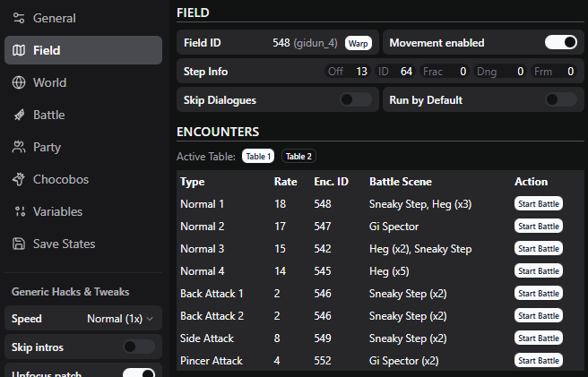588x377 pixels.
Task: Start Battle for Side Attack
Action: click(x=539, y=338)
